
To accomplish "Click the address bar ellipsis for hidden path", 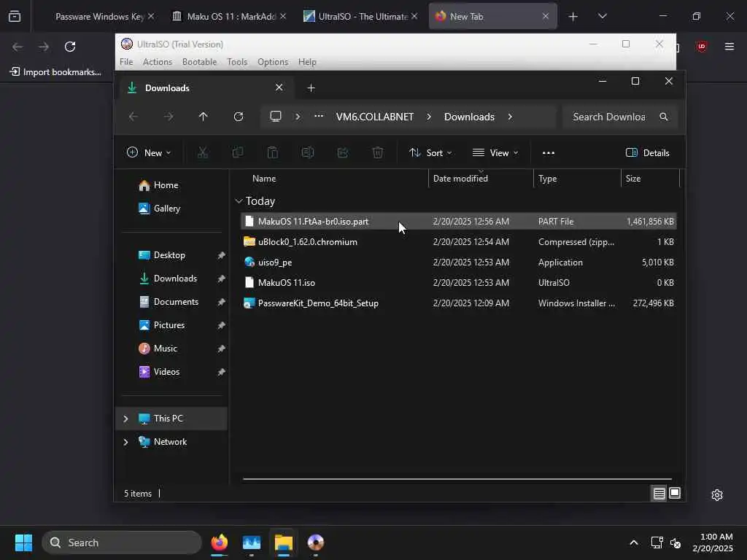I will (319, 116).
